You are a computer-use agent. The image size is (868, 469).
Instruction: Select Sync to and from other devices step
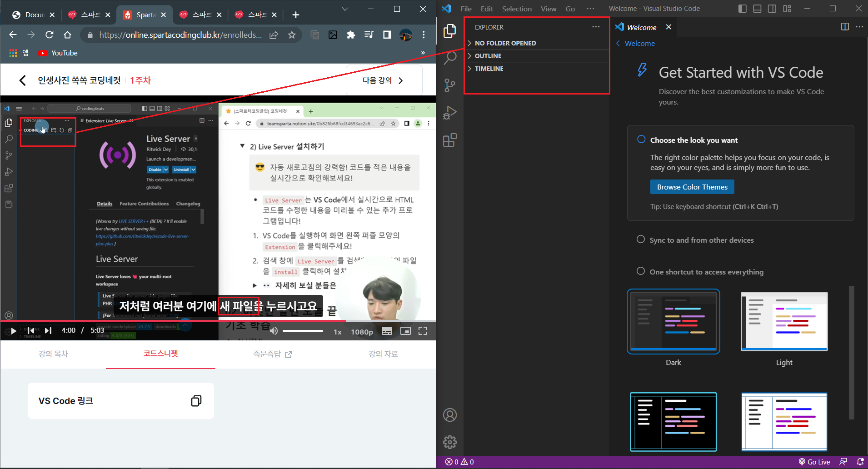coord(701,240)
